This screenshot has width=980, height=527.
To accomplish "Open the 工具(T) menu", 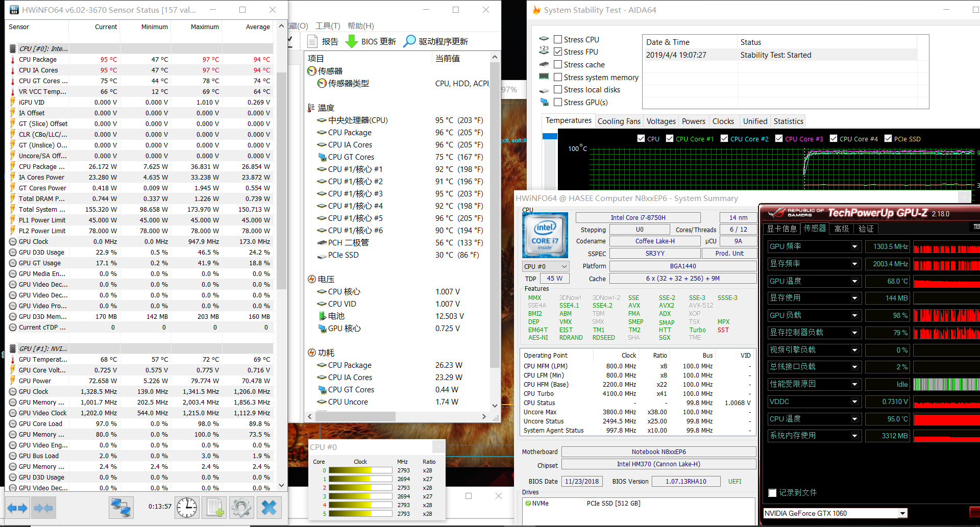I will (x=328, y=26).
